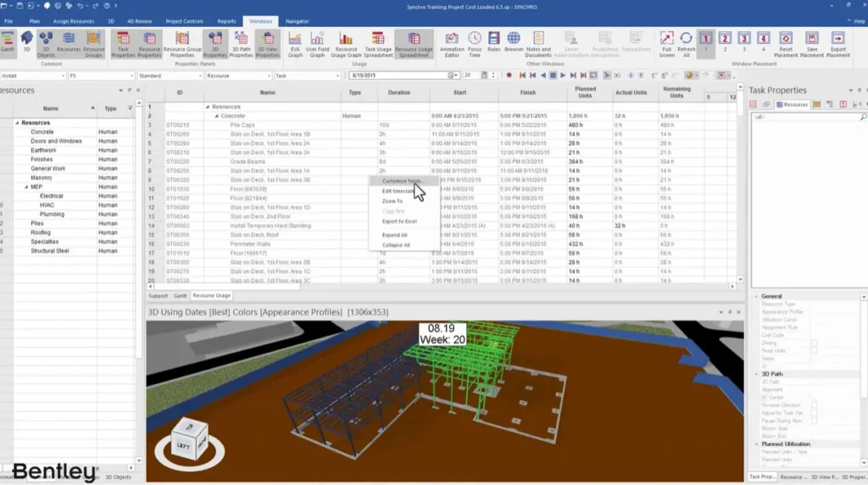Open the Rules window icon
868x485 pixels.
494,42
